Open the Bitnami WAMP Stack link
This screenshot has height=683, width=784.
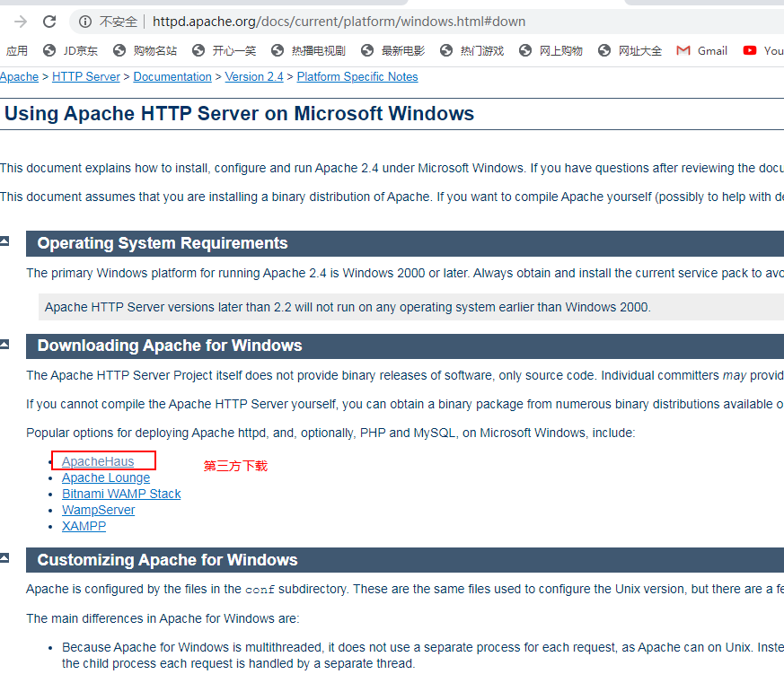click(x=121, y=494)
